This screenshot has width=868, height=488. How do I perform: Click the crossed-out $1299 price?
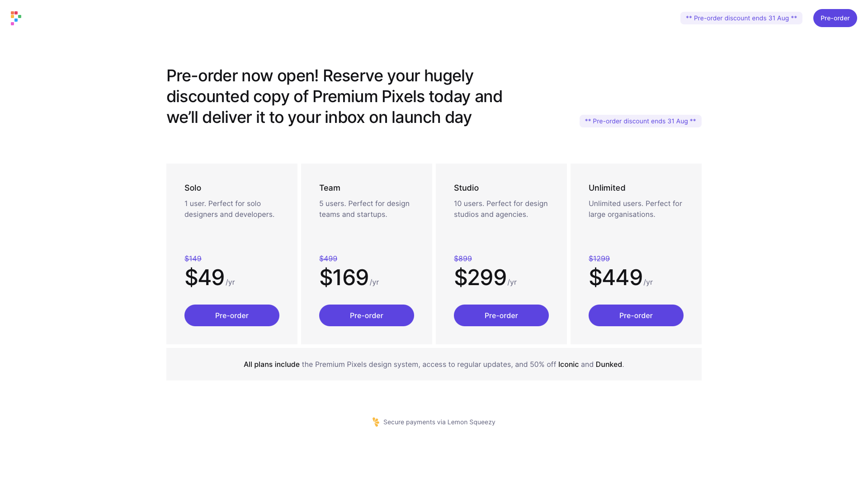(x=599, y=258)
